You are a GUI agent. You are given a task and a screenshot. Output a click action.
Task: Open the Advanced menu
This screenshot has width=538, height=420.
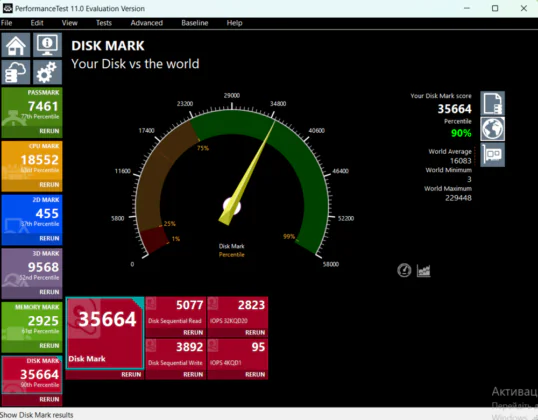pyautogui.click(x=147, y=23)
